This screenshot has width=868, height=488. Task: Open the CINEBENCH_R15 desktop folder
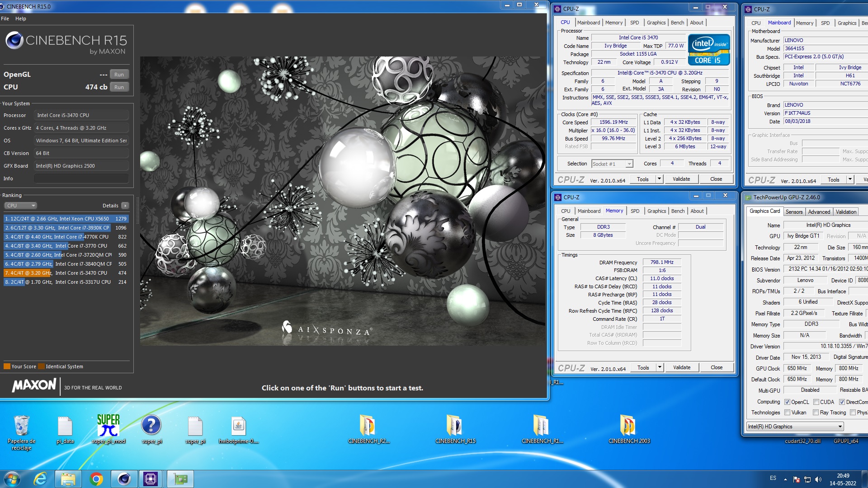(455, 429)
